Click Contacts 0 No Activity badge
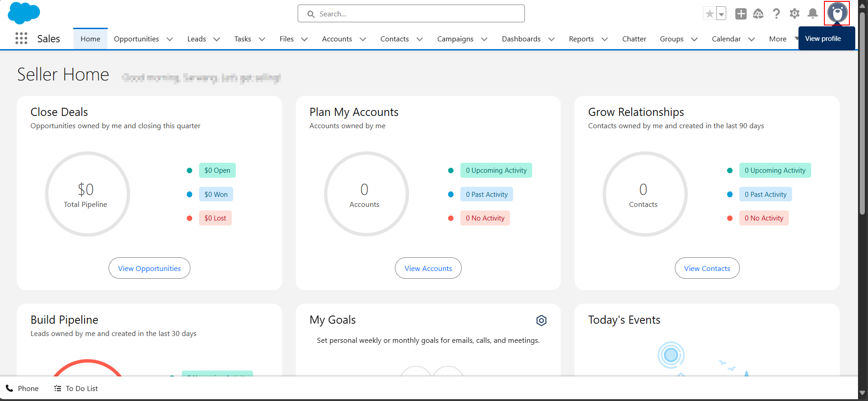The width and height of the screenshot is (868, 401). click(764, 218)
